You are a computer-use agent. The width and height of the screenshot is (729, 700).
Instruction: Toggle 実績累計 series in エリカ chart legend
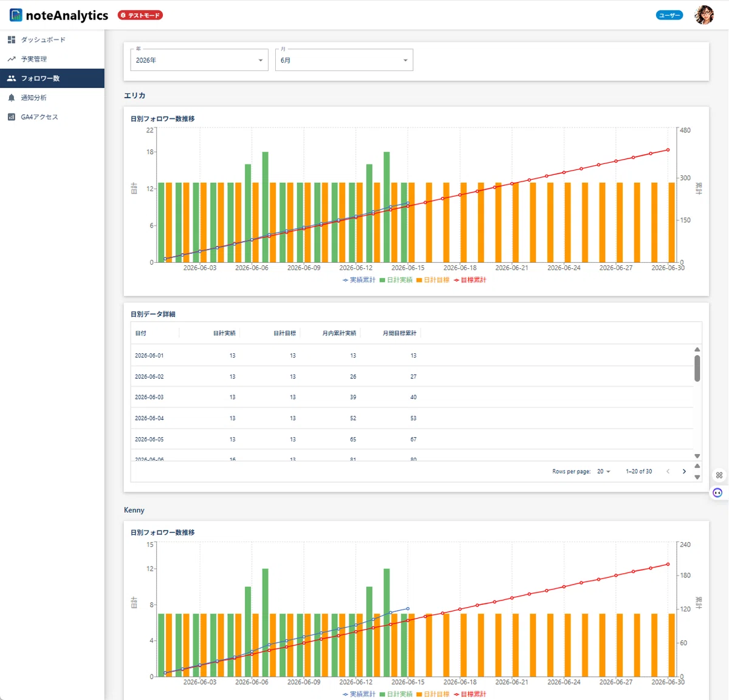point(359,280)
